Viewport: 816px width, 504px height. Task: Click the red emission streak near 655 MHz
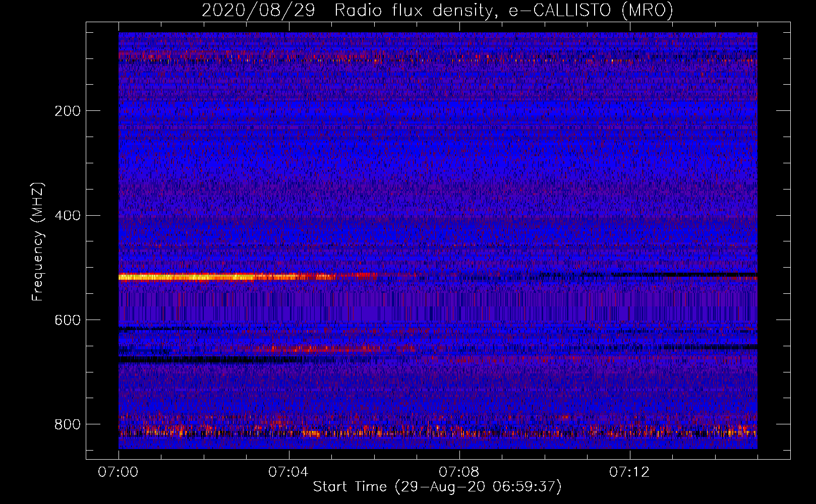pyautogui.click(x=318, y=348)
